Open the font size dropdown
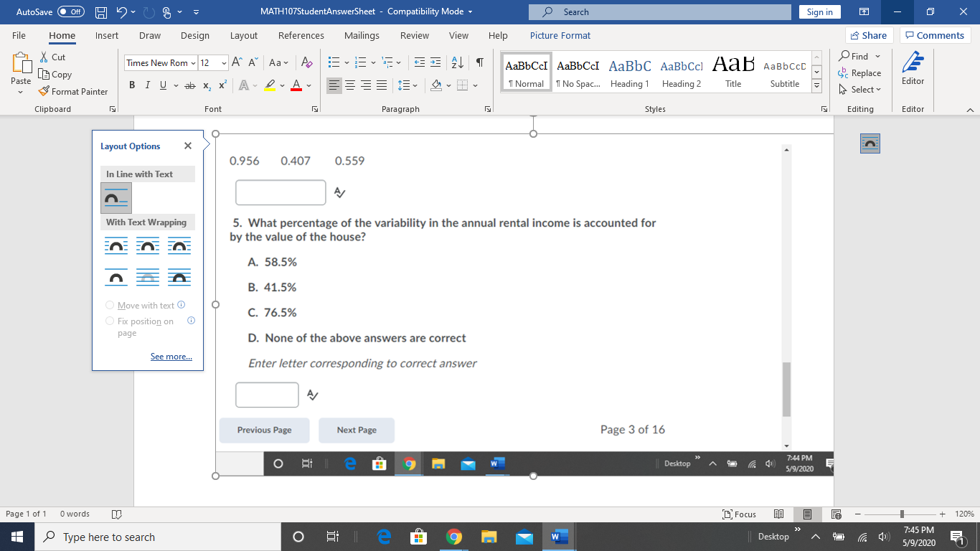The height and width of the screenshot is (551, 980). (x=223, y=63)
